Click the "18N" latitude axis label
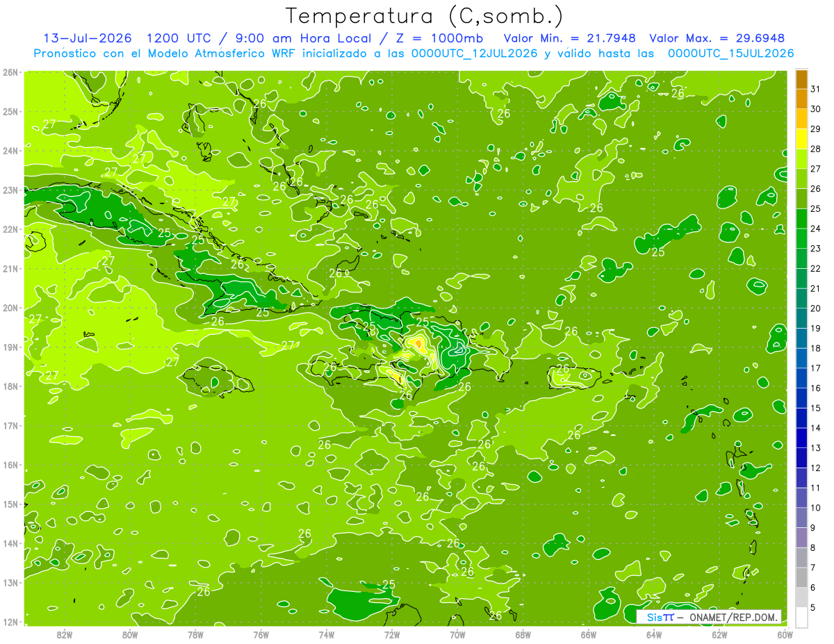834x644 pixels. point(10,386)
